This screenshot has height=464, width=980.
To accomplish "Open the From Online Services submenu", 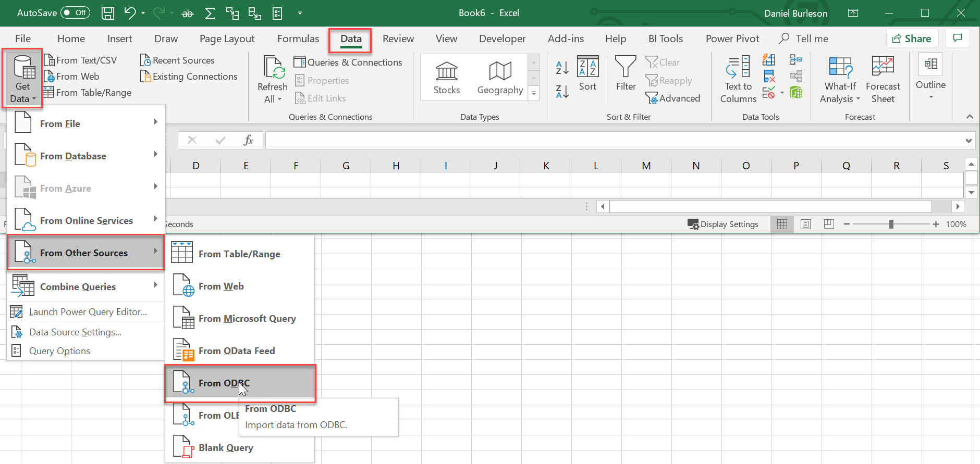I will pyautogui.click(x=86, y=220).
